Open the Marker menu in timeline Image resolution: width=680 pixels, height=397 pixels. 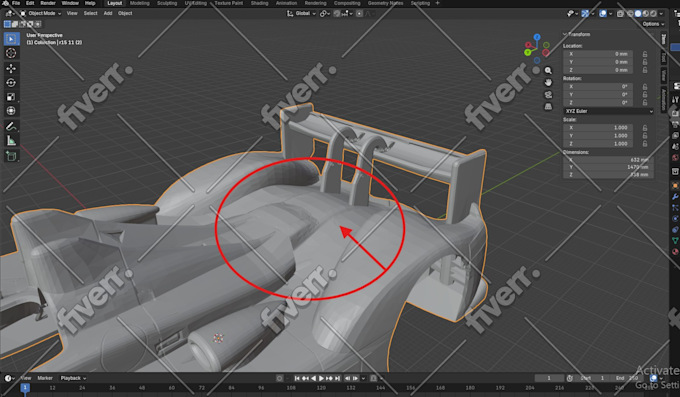tap(45, 378)
